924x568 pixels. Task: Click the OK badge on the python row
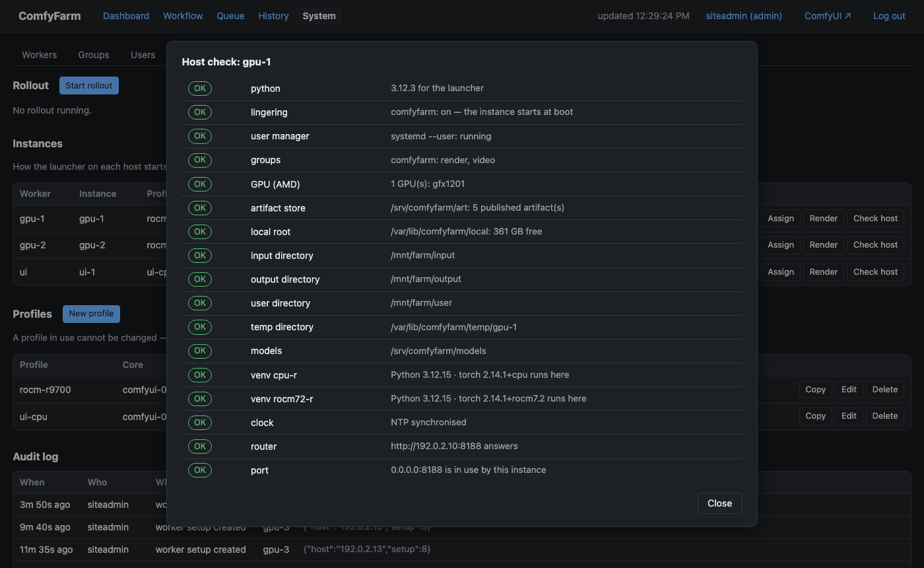(x=200, y=89)
